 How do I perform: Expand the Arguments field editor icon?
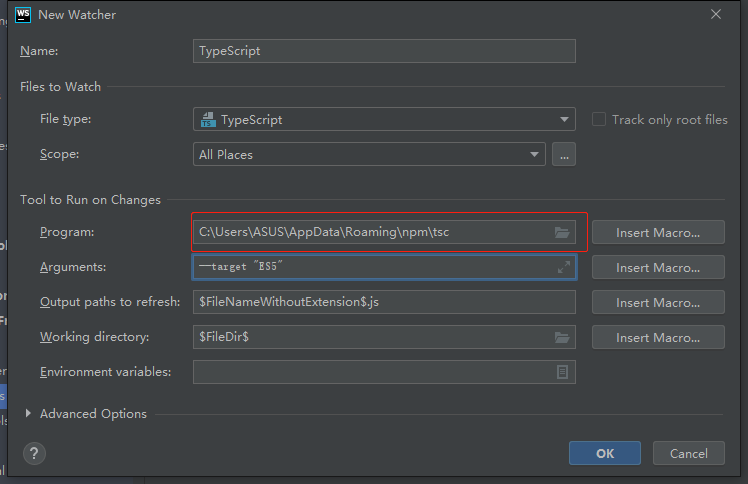point(564,267)
